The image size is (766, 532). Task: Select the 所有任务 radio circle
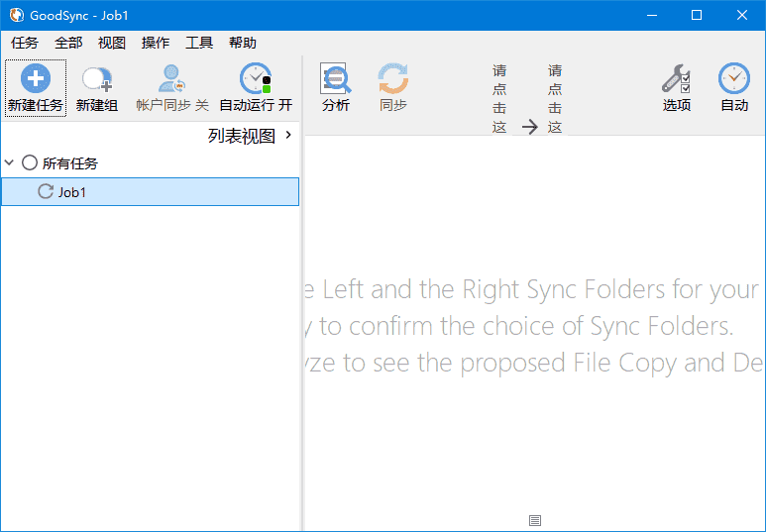(x=30, y=162)
